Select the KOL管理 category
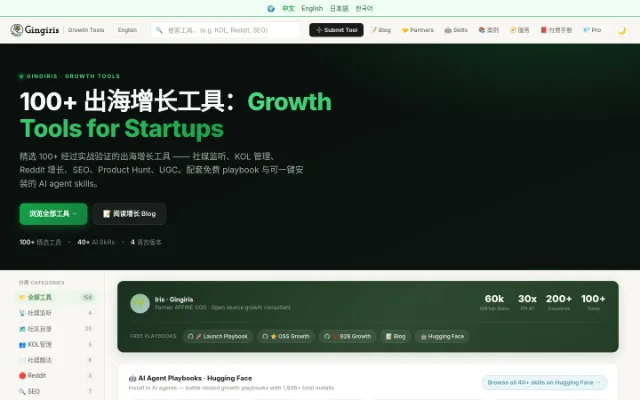 [56, 344]
